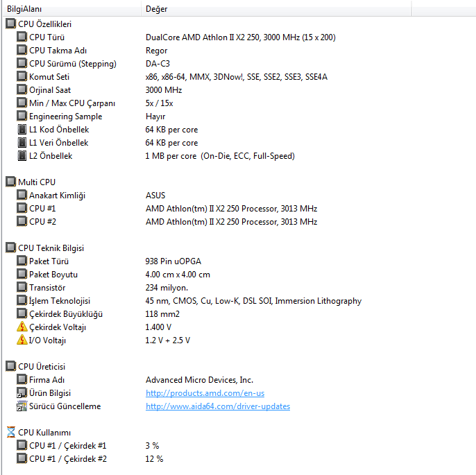The image size is (476, 475).
Task: Select the 1.400 V core voltage value
Action: [x=158, y=327]
